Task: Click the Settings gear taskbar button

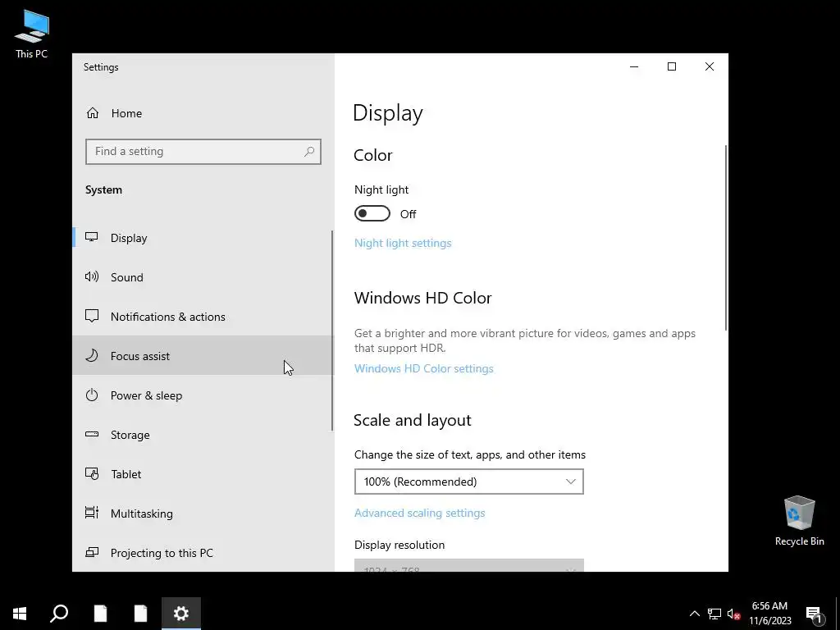Action: click(181, 614)
